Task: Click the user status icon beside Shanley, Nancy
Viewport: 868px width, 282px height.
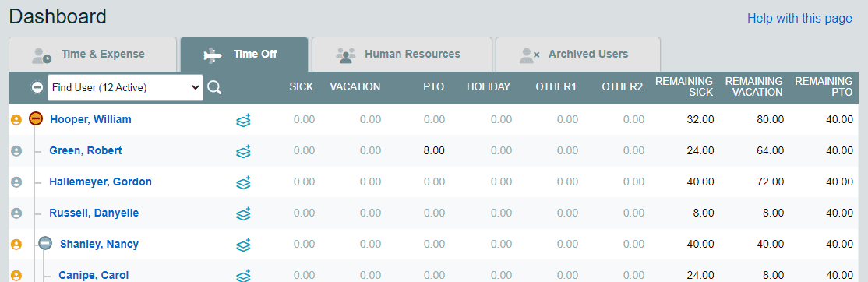Action: pyautogui.click(x=16, y=245)
